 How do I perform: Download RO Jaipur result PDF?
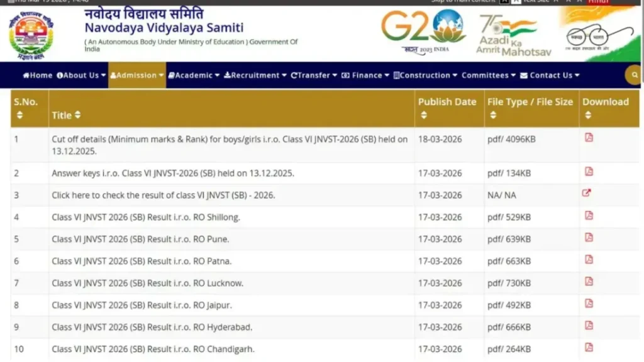(589, 304)
